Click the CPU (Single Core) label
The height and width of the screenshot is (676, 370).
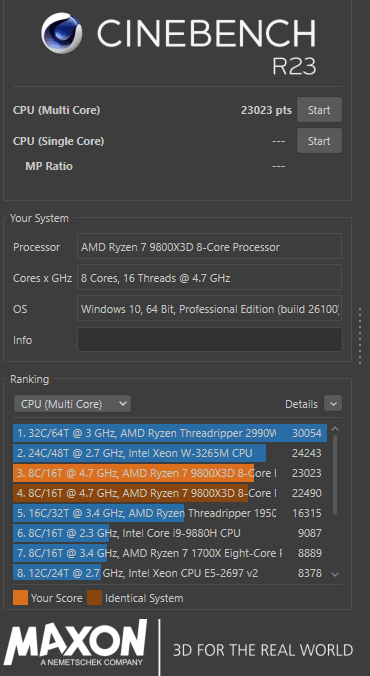(59, 141)
